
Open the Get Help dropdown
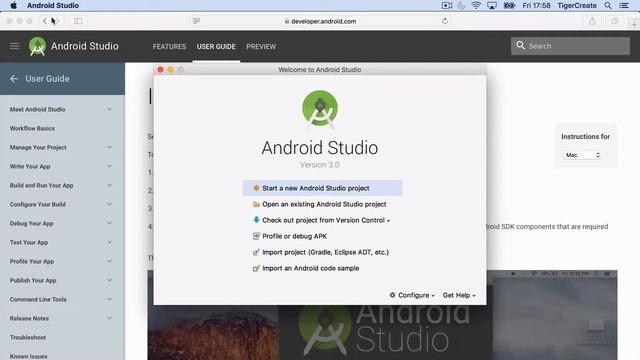pos(459,295)
